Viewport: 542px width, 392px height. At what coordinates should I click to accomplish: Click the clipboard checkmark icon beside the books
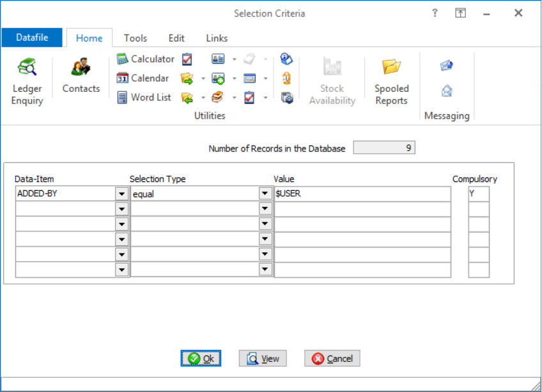click(x=249, y=98)
